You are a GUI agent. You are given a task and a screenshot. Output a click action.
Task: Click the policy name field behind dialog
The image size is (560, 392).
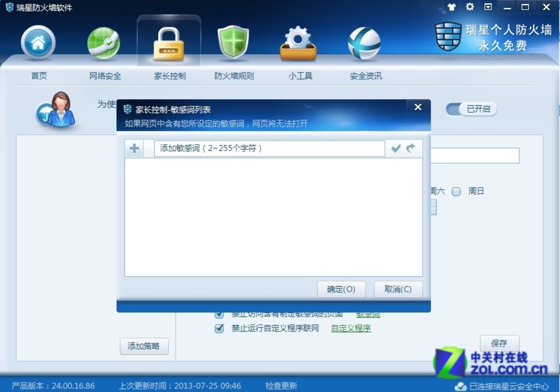pos(475,156)
